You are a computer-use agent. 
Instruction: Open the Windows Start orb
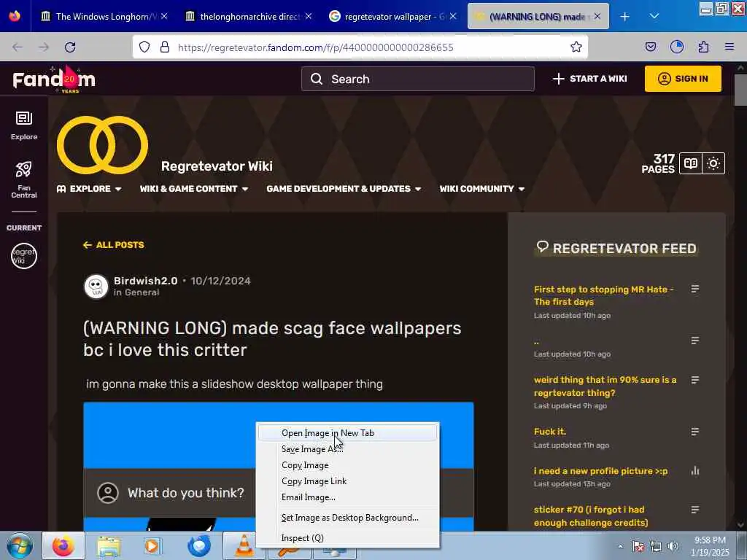[x=20, y=545]
